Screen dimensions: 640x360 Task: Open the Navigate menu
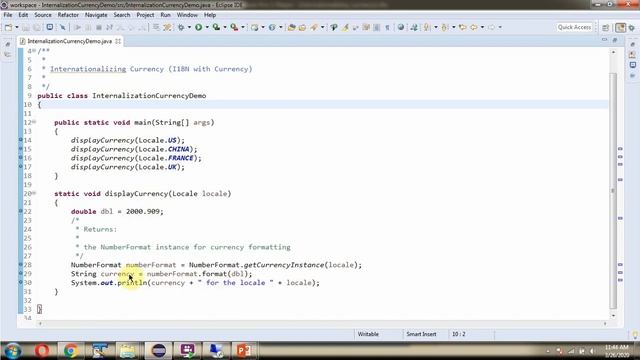tap(96, 15)
